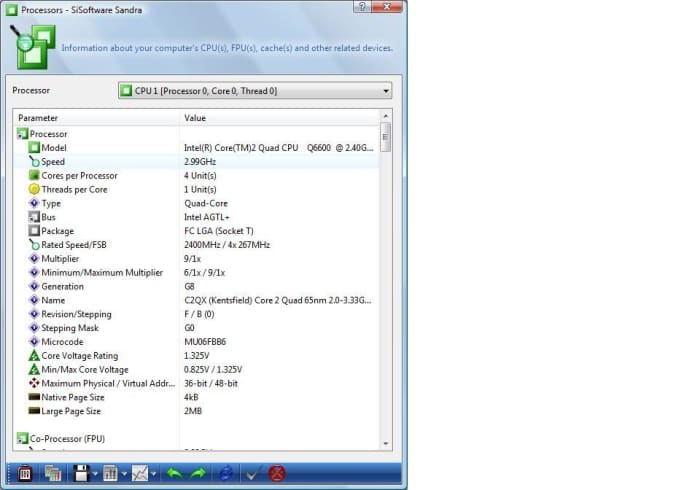Open the bar chart icon dropdown arrow

124,474
